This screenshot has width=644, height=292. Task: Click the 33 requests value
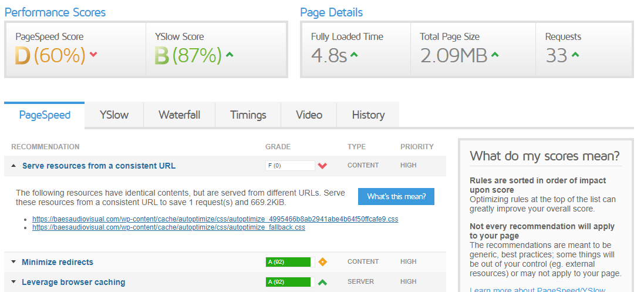coord(557,55)
